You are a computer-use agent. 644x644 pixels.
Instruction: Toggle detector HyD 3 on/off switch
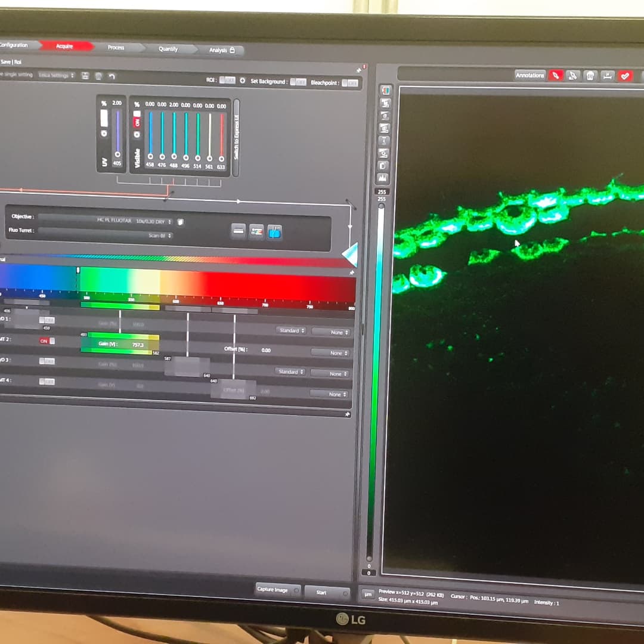[47, 361]
